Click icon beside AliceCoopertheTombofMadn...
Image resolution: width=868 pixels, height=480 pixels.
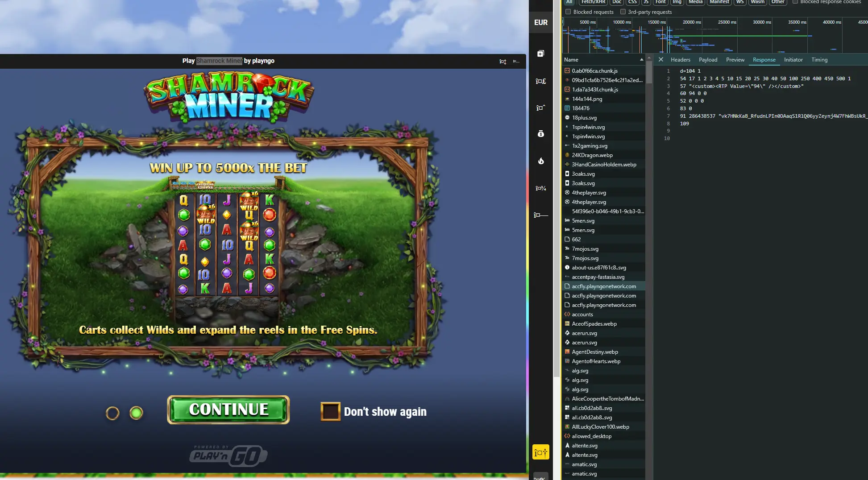coord(567,398)
